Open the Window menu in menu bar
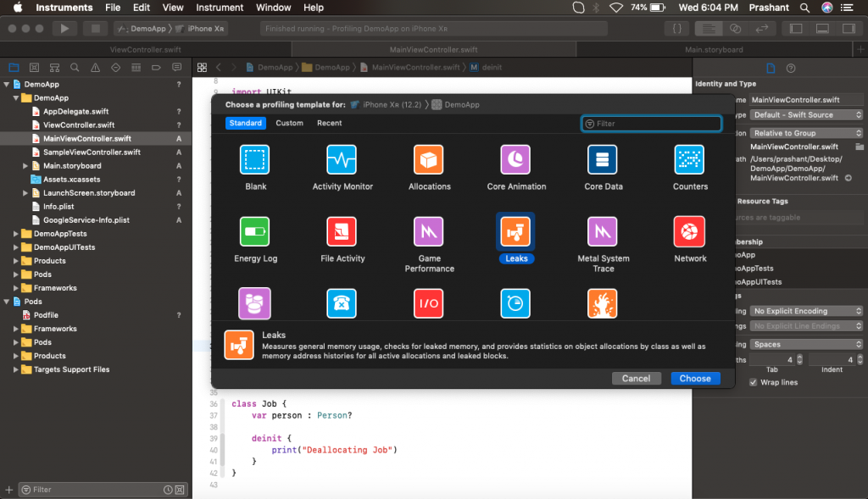Screen dimensions: 868x499 point(273,7)
